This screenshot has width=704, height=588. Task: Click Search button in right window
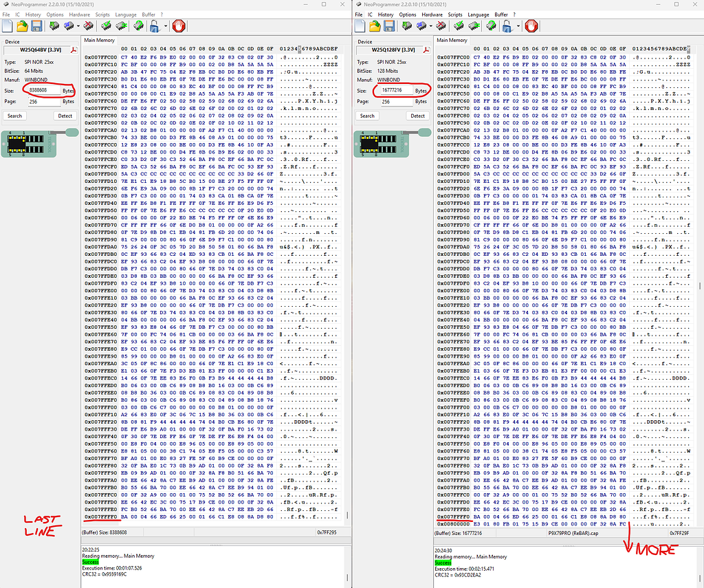[368, 116]
